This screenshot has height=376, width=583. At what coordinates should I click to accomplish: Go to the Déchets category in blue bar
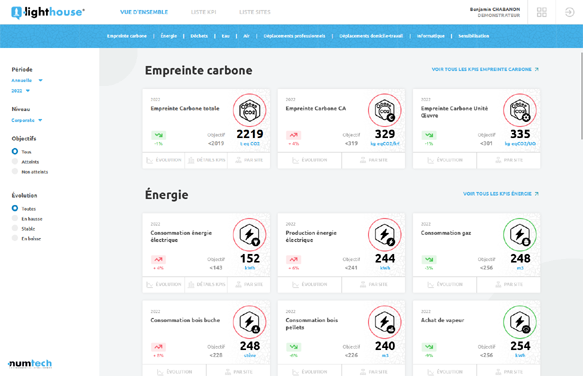199,36
